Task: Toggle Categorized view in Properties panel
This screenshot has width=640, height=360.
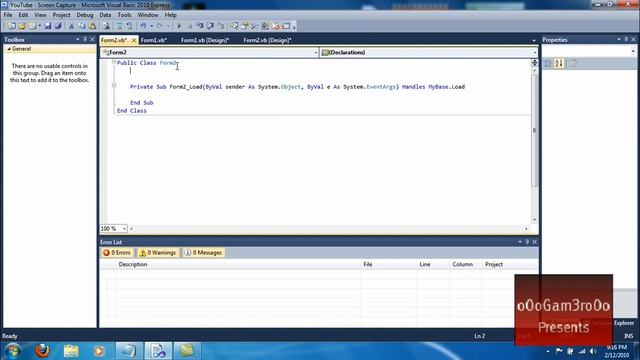Action: [548, 63]
